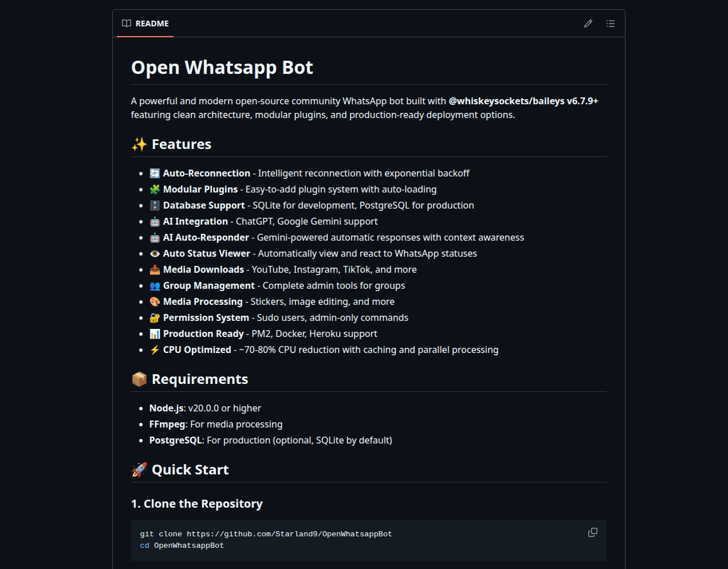The width and height of the screenshot is (728, 569).
Task: Click the book icon beside README
Action: point(126,23)
